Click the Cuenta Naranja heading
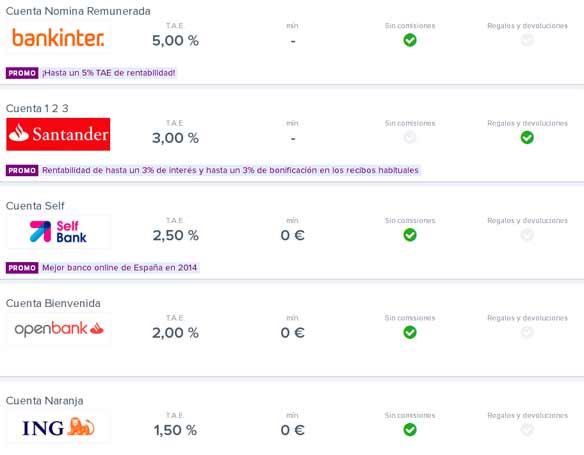The image size is (584, 455). (x=45, y=401)
